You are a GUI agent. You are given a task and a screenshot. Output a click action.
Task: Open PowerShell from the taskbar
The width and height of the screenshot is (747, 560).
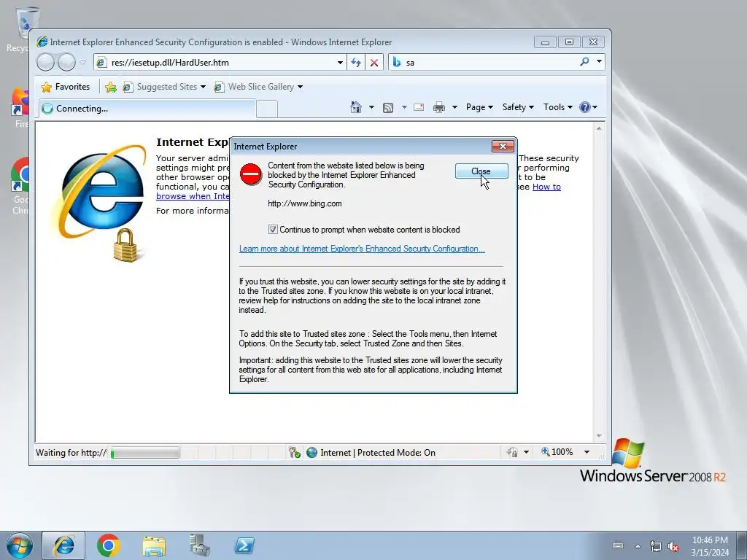point(244,545)
